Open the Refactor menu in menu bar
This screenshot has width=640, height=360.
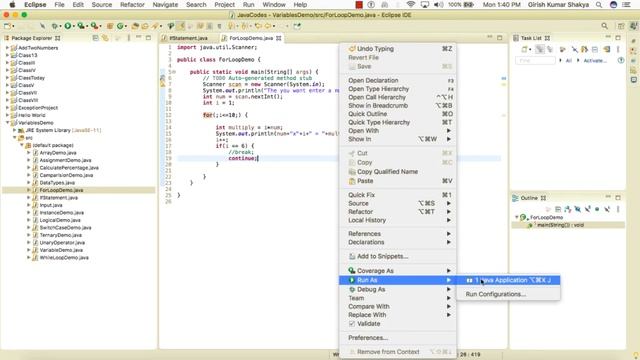click(132, 5)
